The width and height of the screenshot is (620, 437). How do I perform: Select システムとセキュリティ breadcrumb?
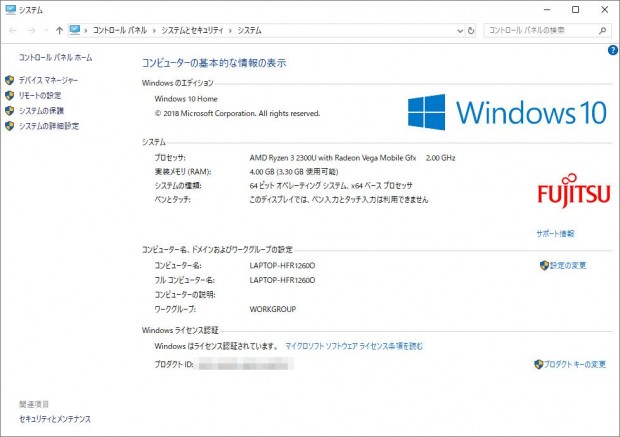click(192, 30)
